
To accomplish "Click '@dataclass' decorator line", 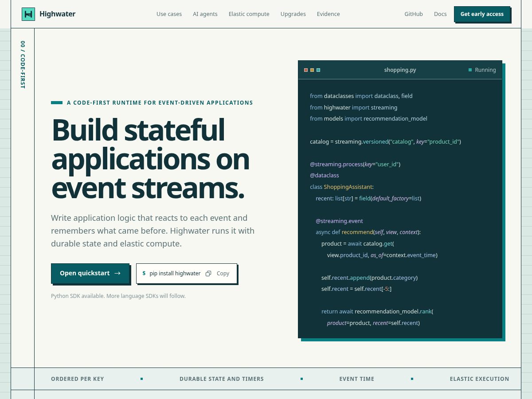I will pyautogui.click(x=325, y=176).
